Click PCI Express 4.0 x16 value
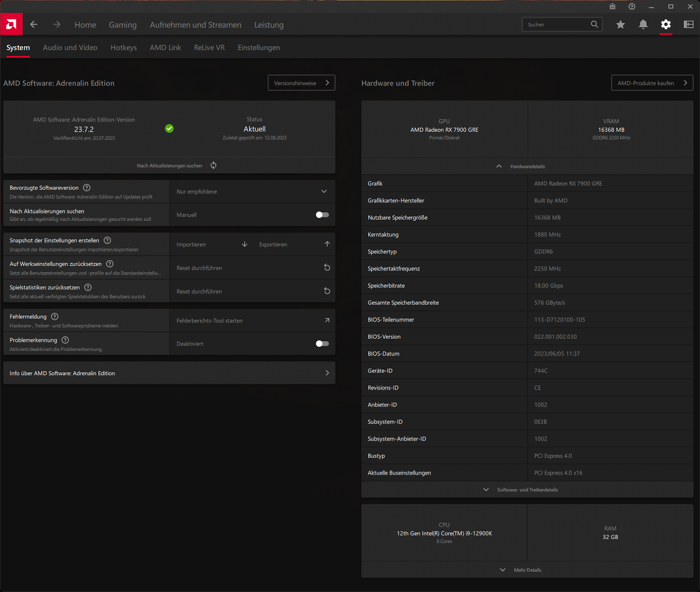Viewport: 700px width, 592px height. [x=558, y=473]
